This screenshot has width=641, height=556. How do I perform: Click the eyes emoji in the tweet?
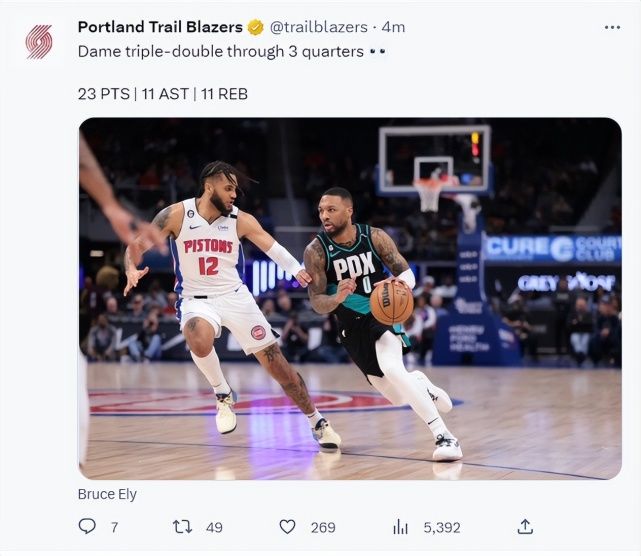[x=377, y=51]
